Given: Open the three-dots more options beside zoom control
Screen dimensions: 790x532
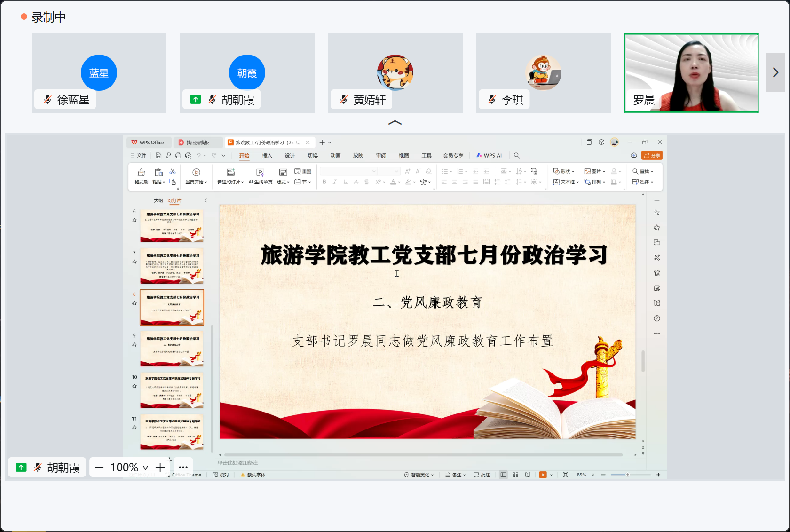Looking at the screenshot, I should (183, 467).
